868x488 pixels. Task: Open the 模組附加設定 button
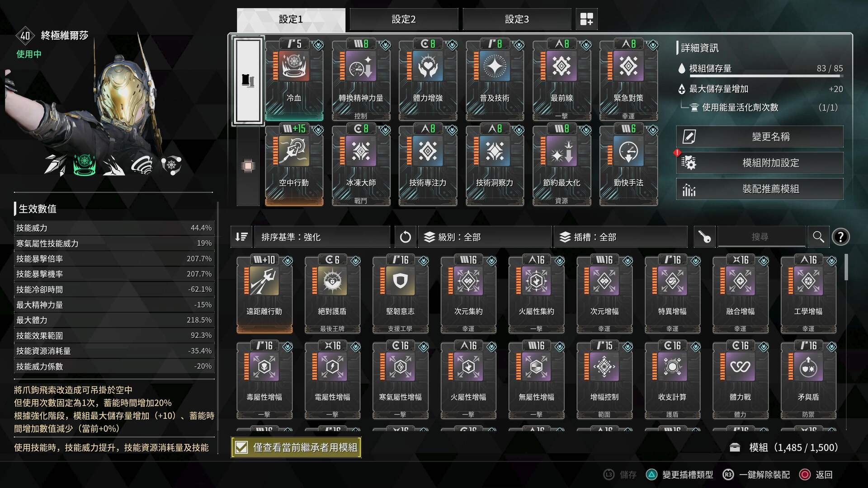[x=760, y=163]
